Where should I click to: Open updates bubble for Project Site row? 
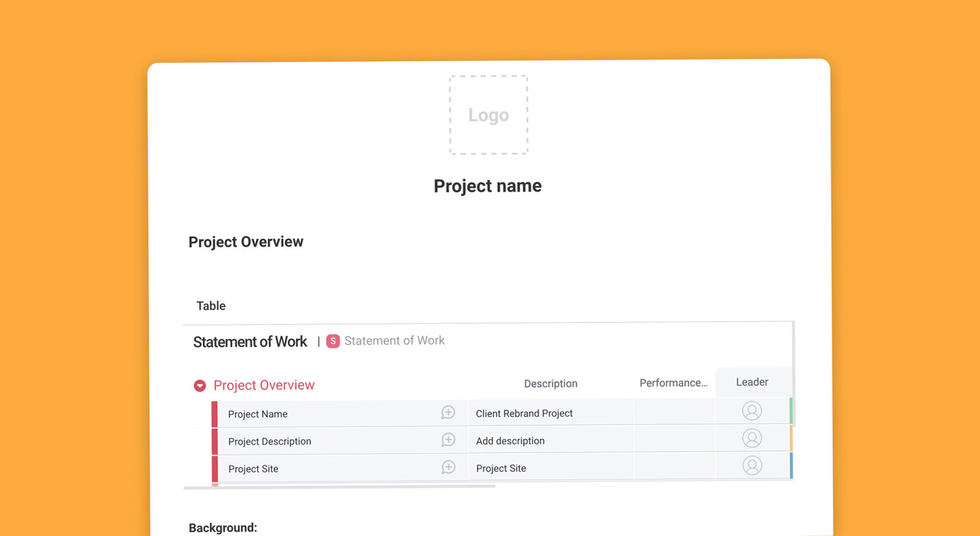click(448, 468)
